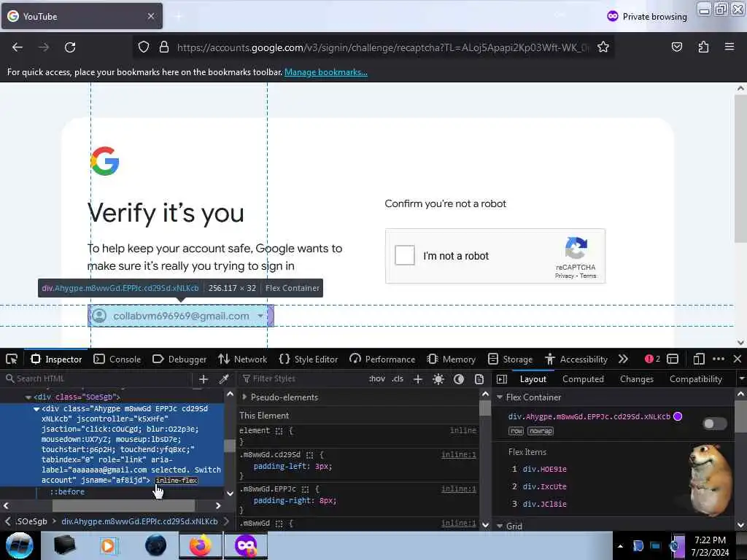Close the developer tools panel
The height and width of the screenshot is (560, 747).
click(738, 359)
